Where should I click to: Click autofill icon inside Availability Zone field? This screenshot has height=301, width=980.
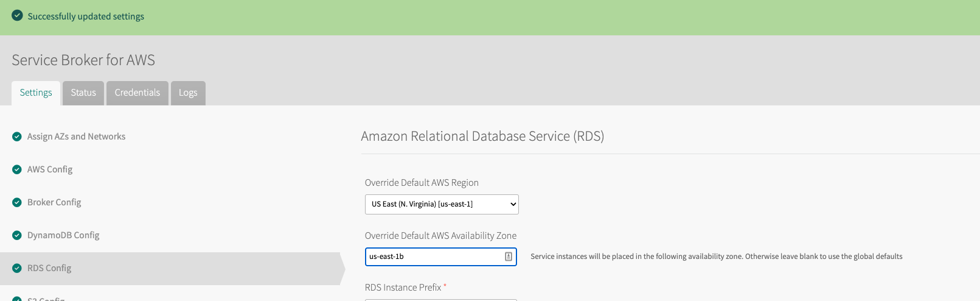[x=509, y=257]
